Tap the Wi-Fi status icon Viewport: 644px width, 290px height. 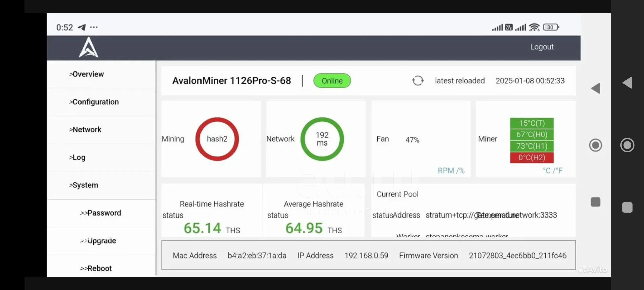click(534, 27)
